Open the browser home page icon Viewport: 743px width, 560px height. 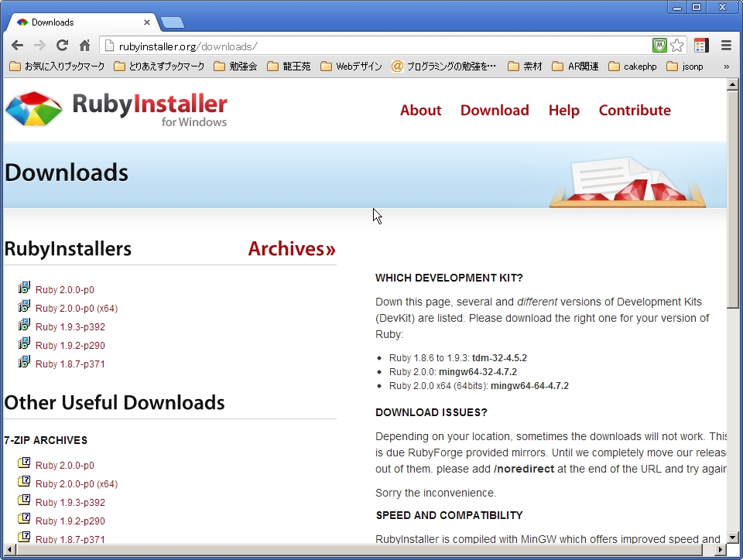85,46
